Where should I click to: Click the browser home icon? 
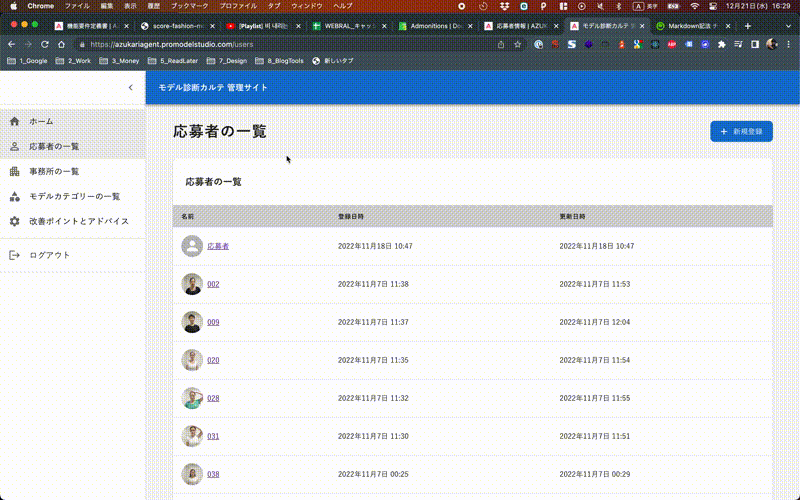(x=61, y=44)
